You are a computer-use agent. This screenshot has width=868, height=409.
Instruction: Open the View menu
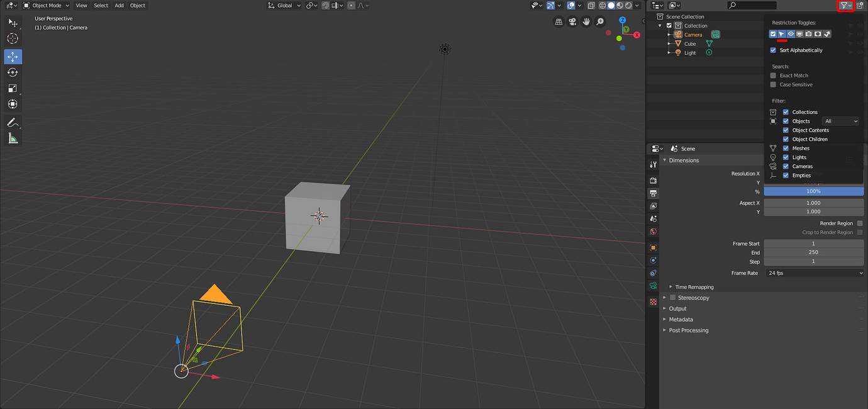pos(81,5)
